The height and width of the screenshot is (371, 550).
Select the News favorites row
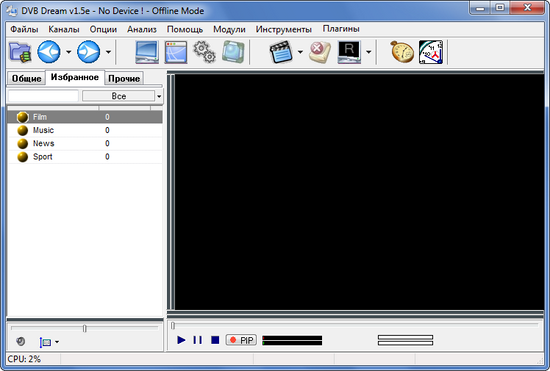coord(85,143)
